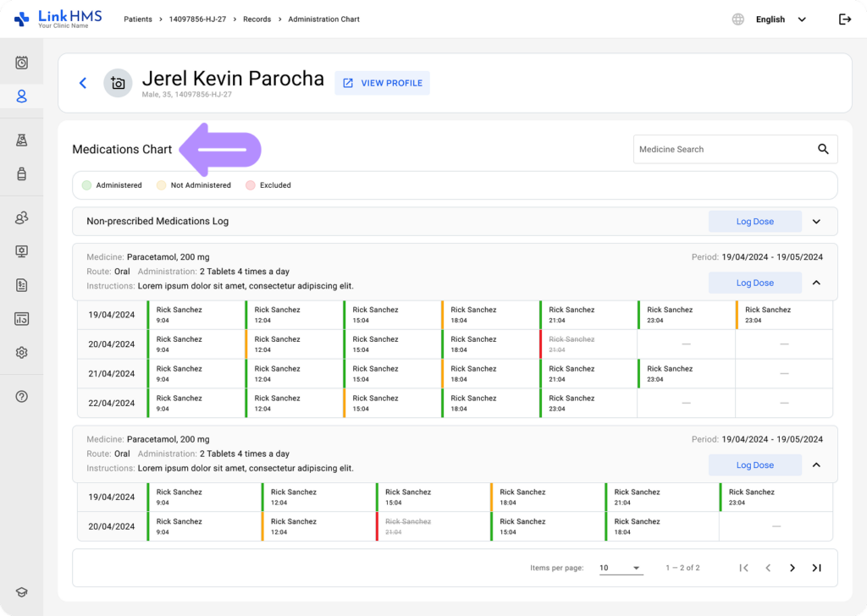The width and height of the screenshot is (867, 616).
Task: Click the appointments calendar sidebar icon
Action: [x=22, y=63]
